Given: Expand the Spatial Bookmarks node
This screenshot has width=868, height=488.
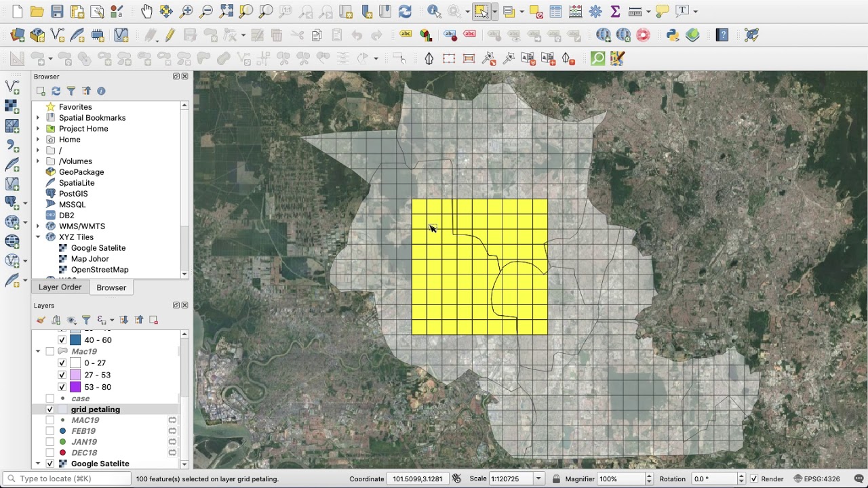Looking at the screenshot, I should (x=38, y=118).
